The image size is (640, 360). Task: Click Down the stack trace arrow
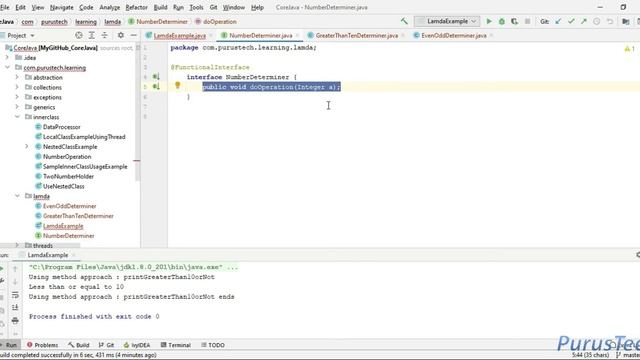(15, 282)
